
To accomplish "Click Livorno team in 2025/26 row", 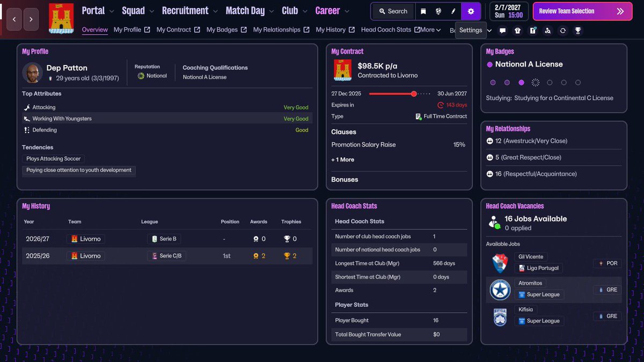I will (86, 256).
